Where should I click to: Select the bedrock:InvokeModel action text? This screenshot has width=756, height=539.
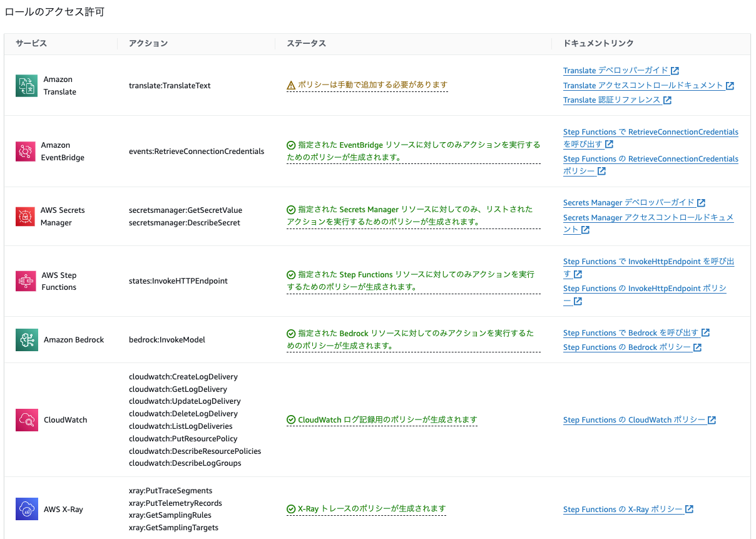(167, 340)
